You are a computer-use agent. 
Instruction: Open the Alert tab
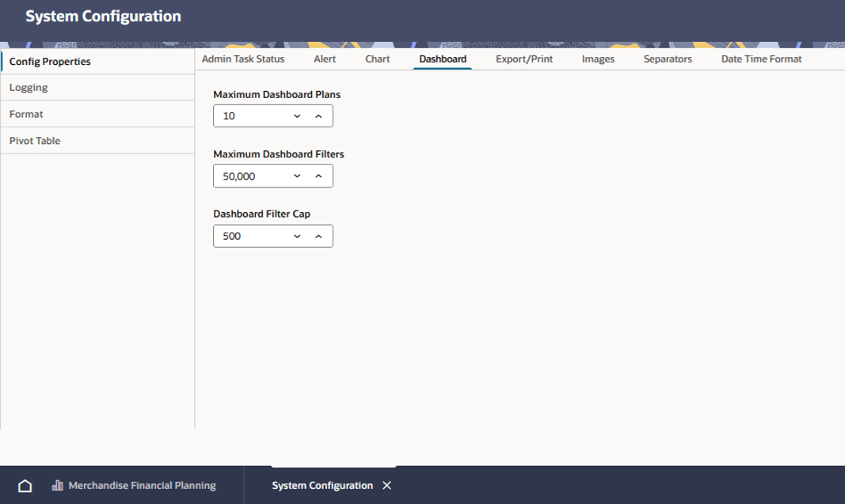pos(325,59)
